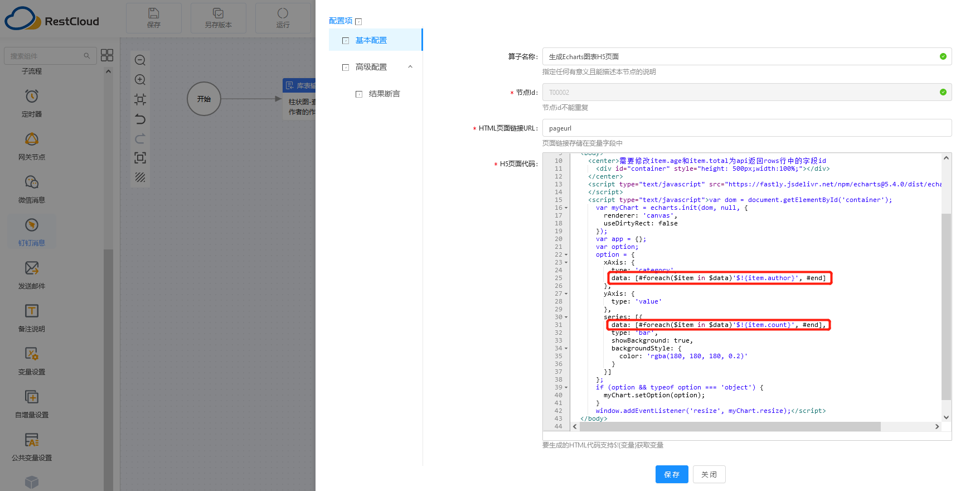
Task: Toggle the component grid view icon
Action: [107, 55]
